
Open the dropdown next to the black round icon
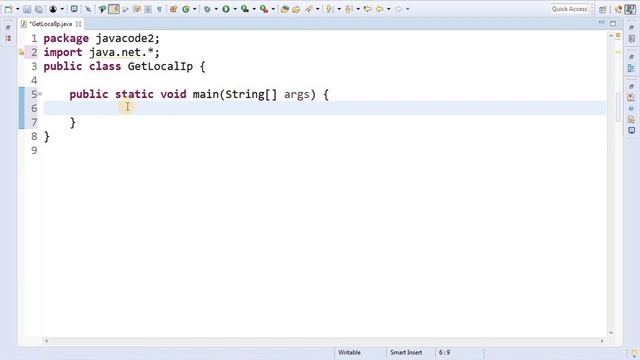pos(62,9)
